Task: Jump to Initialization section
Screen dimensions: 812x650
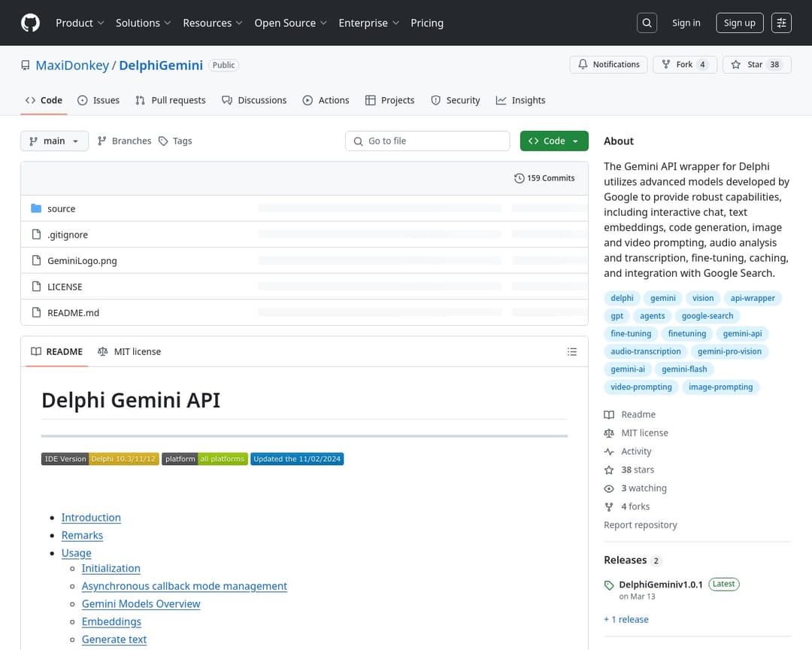Action: tap(111, 568)
